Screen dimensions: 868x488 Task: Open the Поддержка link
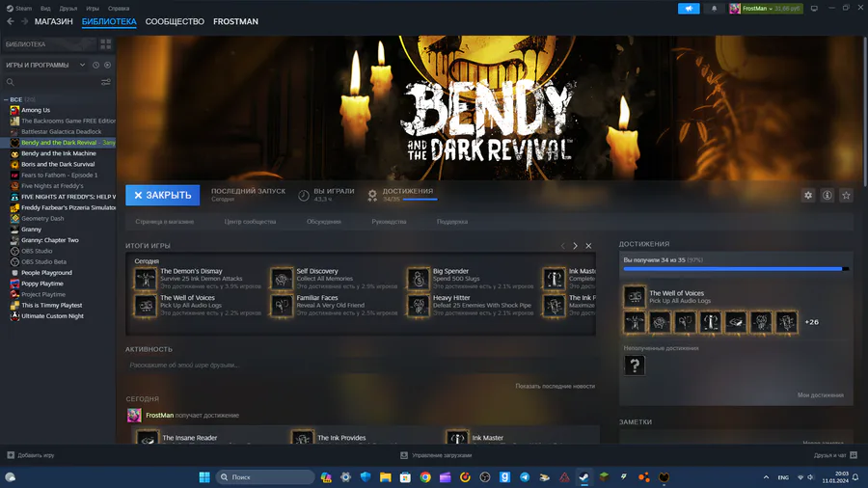(x=451, y=221)
